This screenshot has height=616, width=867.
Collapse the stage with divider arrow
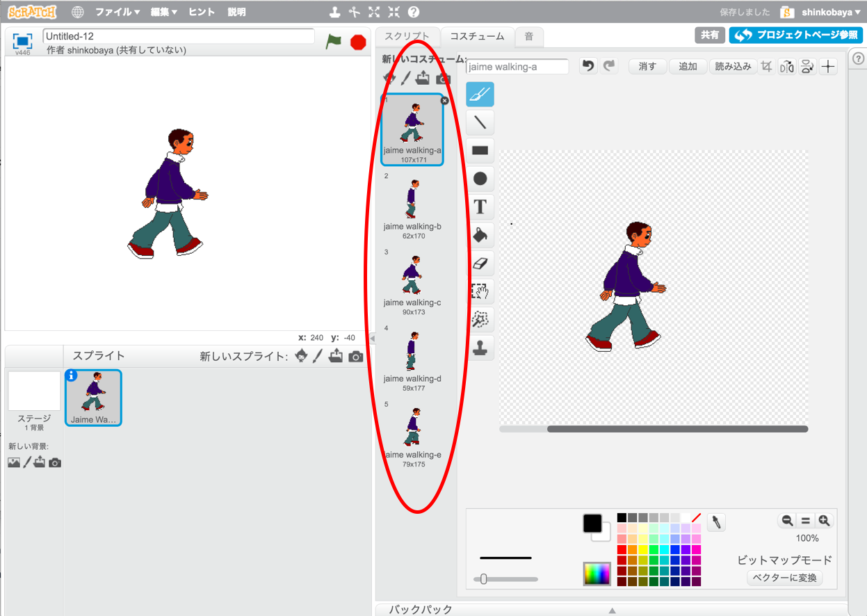point(371,338)
